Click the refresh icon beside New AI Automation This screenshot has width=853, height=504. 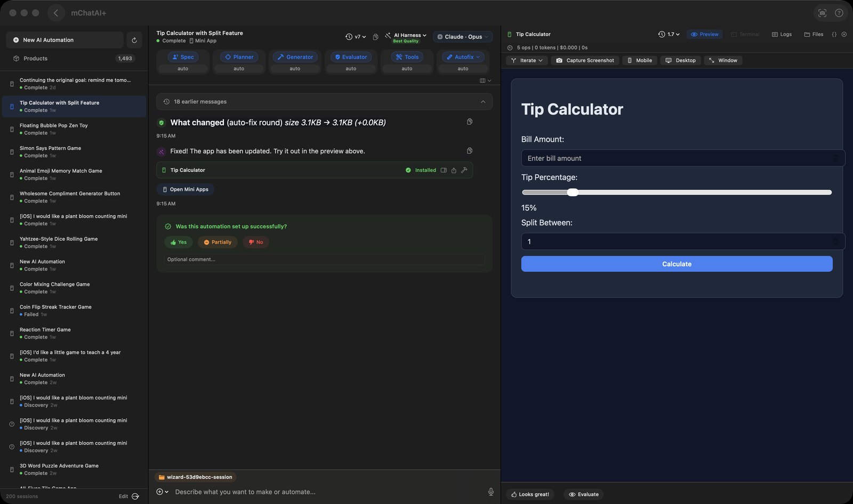pos(134,40)
